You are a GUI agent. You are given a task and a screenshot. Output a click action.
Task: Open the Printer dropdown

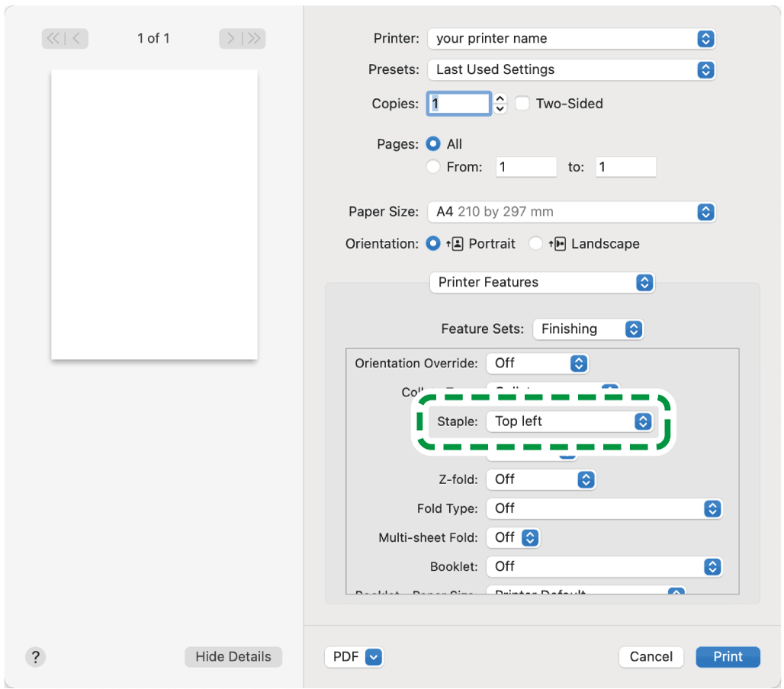(571, 39)
